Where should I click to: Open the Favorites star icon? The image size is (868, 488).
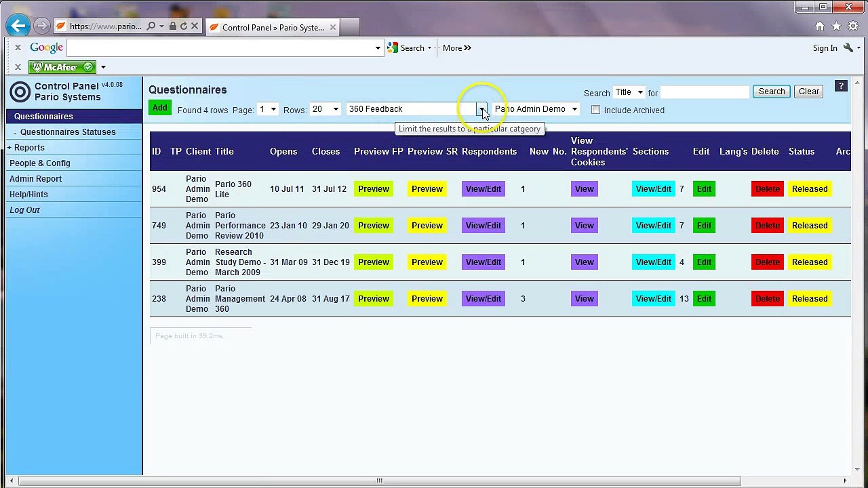click(x=837, y=26)
